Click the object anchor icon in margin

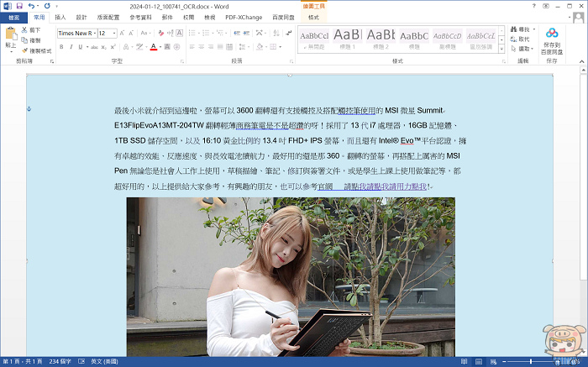[x=29, y=108]
